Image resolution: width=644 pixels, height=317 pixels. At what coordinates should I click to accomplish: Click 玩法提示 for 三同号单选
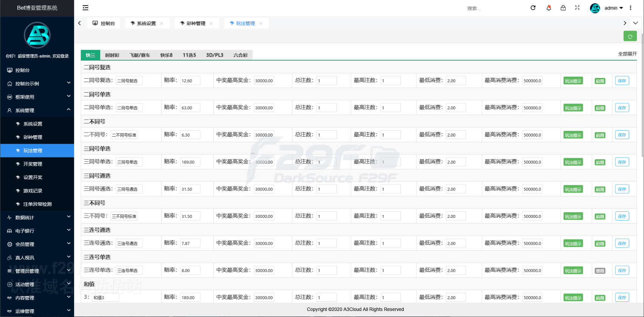573,162
